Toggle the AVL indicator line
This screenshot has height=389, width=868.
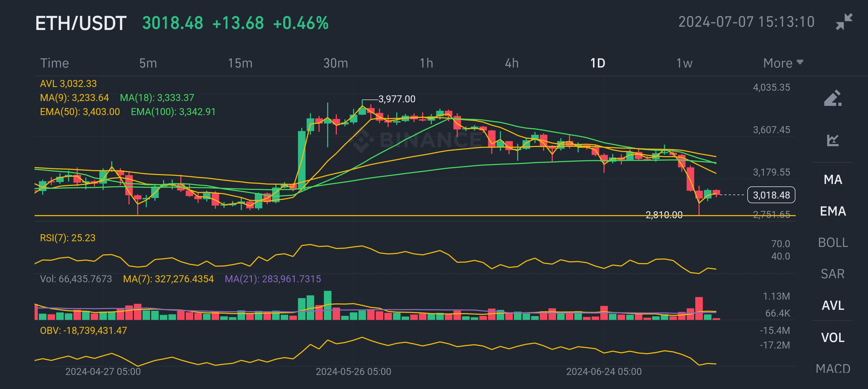[833, 305]
